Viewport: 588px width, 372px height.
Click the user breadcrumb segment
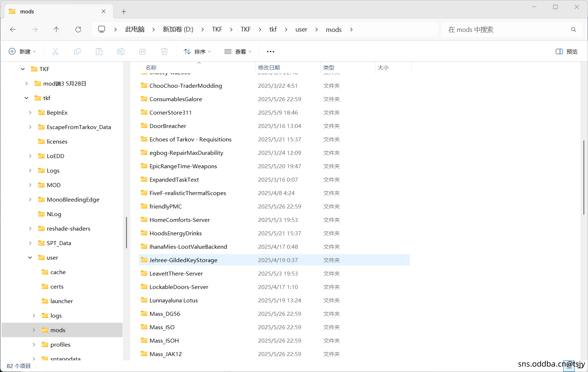point(301,29)
